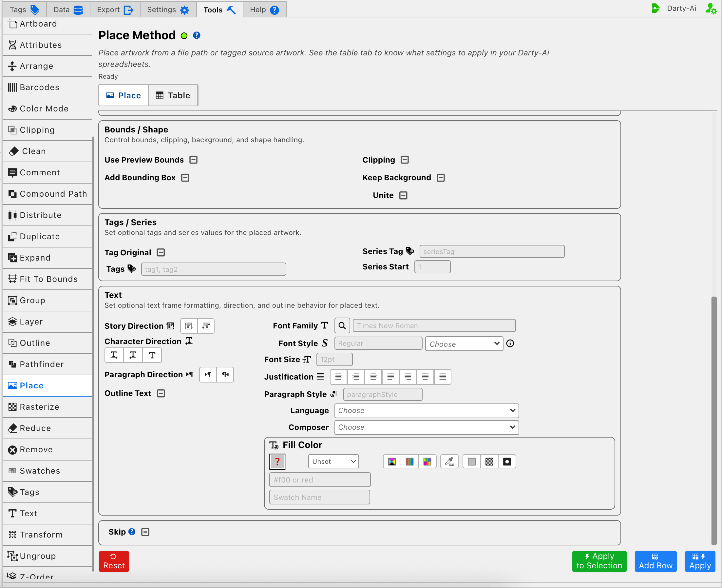722x588 pixels.
Task: Set justification to align left
Action: pos(338,377)
